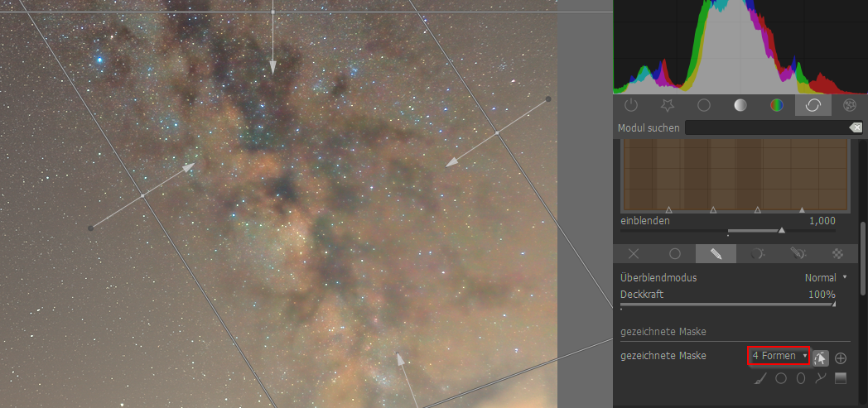Screen dimensions: 868x408
Task: Show the active modules group (power icon)
Action: pos(631,105)
